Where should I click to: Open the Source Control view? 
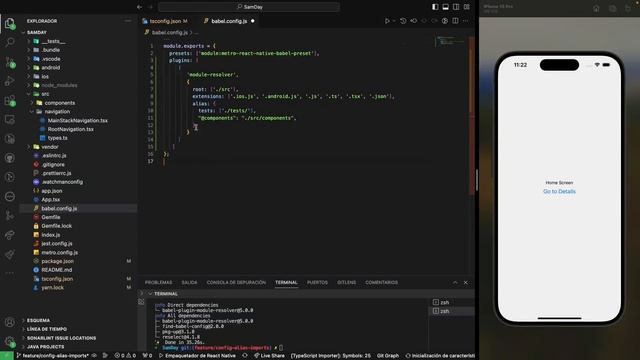[x=9, y=62]
